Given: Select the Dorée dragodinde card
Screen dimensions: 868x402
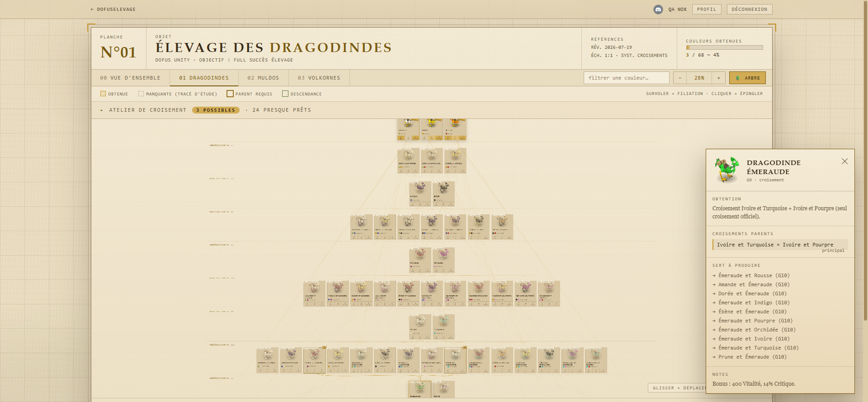Looking at the screenshot, I should (432, 129).
